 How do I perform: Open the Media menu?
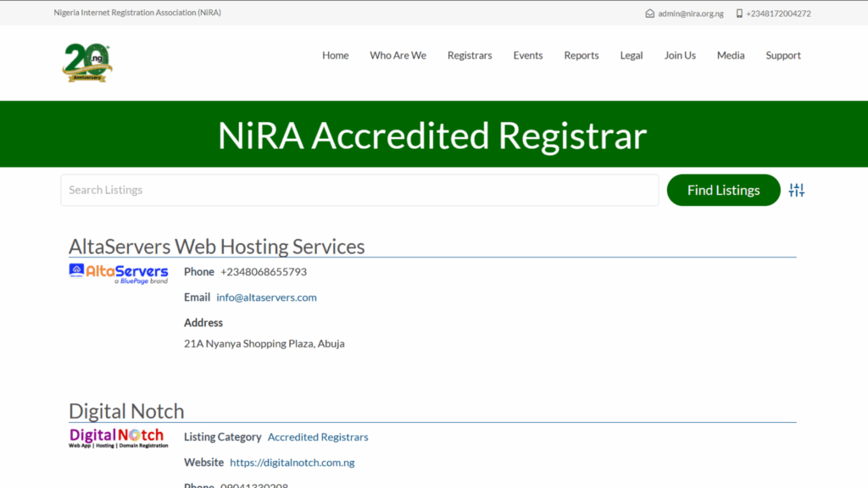click(x=731, y=55)
